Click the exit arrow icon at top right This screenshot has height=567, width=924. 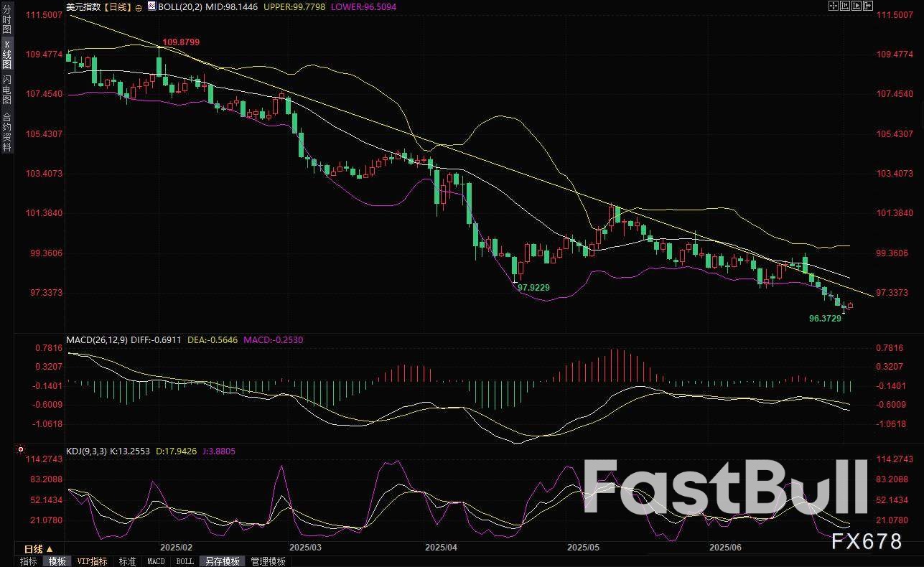(868, 6)
